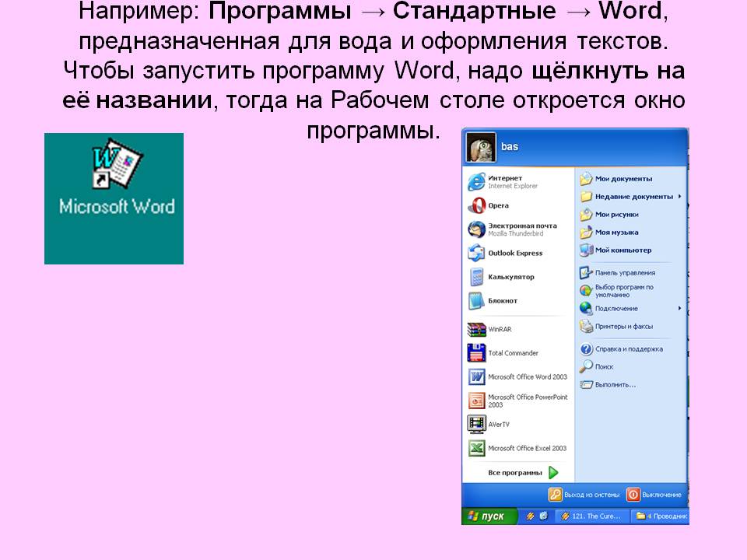Click the пуск Start button
Screen dimensions: 747x560
(485, 516)
